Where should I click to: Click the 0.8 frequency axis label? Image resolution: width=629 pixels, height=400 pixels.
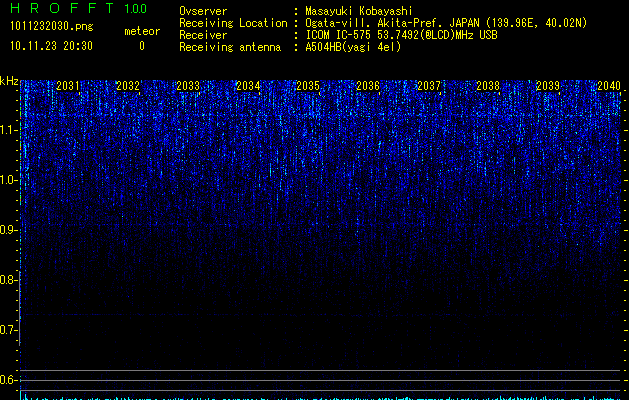coord(8,280)
